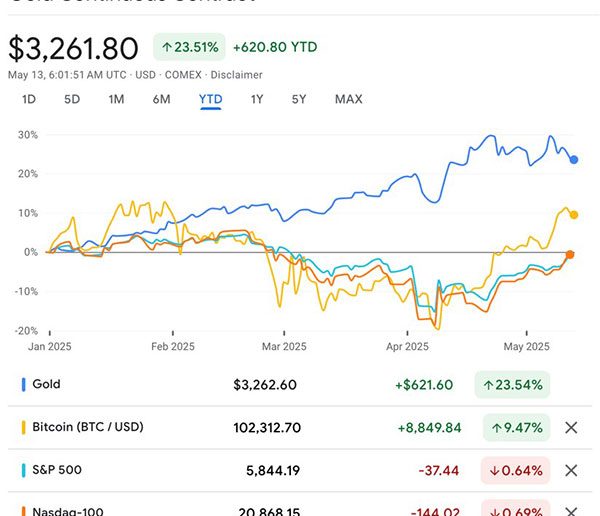Click the Jan 2025 axis label
This screenshot has height=516, width=600.
coord(50,347)
